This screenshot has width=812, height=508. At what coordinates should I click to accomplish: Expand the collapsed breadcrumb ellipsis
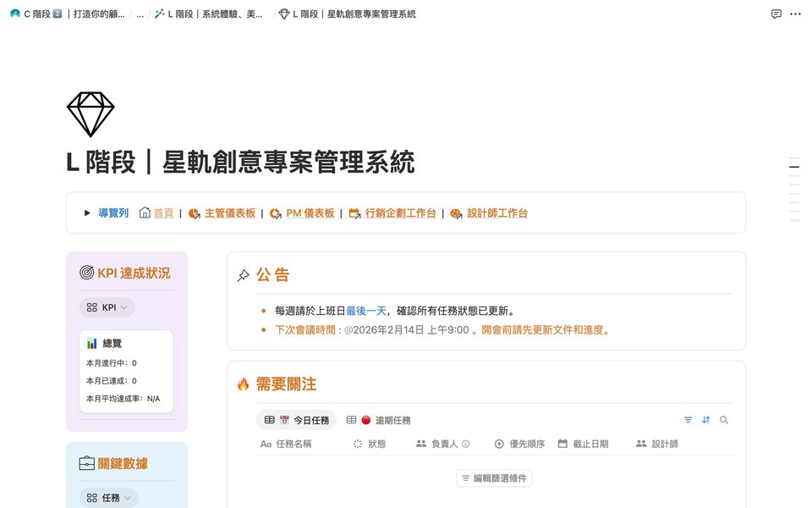click(140, 14)
